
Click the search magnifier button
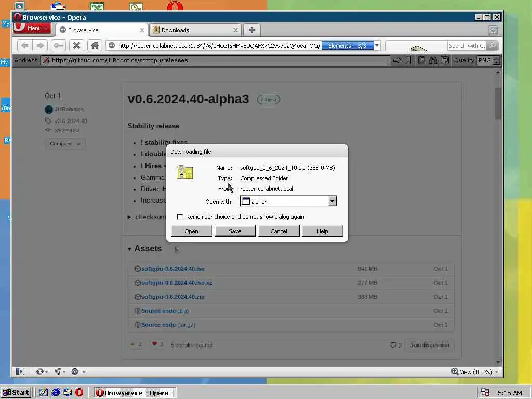pos(493,46)
